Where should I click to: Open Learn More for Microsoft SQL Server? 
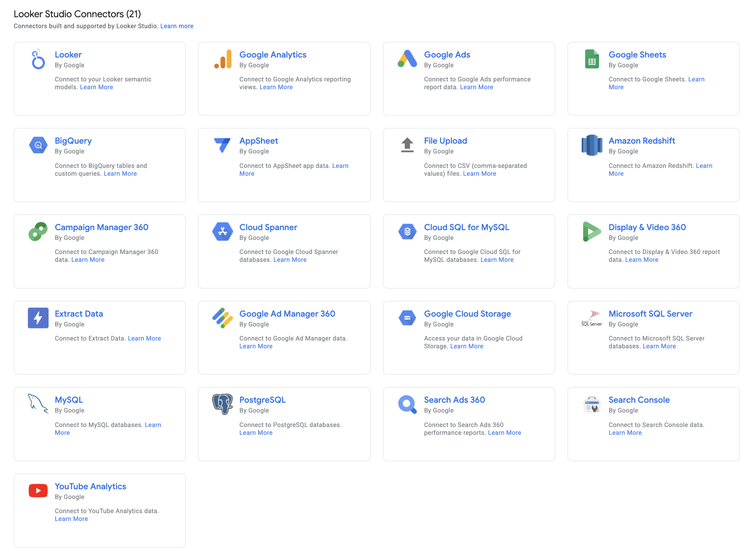659,346
